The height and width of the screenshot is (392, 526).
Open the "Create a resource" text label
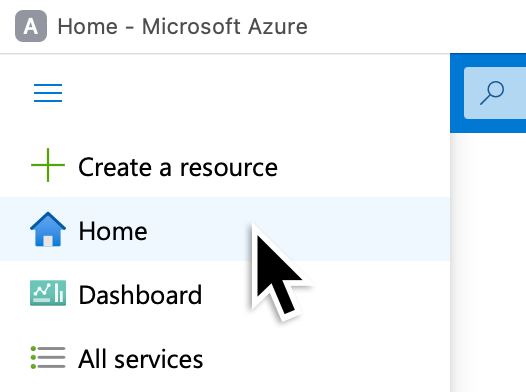click(x=178, y=167)
